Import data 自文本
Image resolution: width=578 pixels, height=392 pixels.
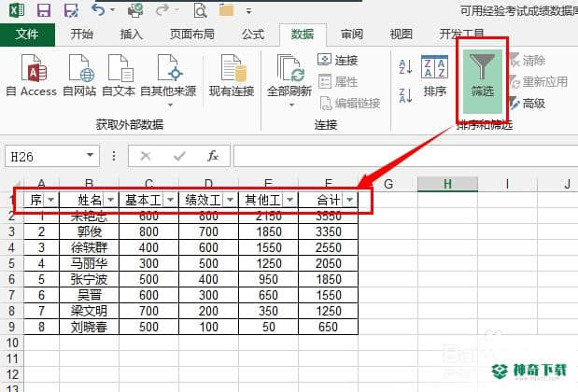(119, 76)
